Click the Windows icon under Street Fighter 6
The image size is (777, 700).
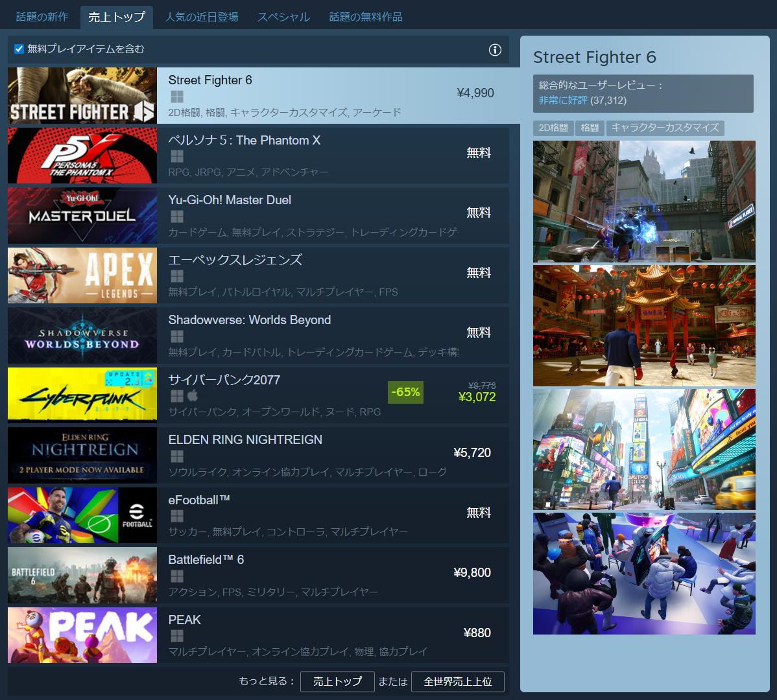(176, 97)
